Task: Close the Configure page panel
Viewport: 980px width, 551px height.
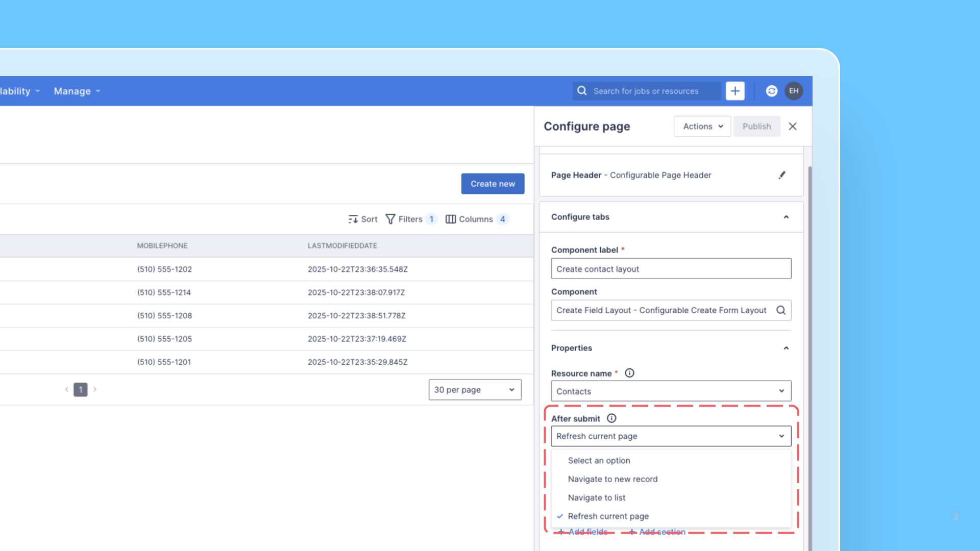Action: (x=793, y=126)
